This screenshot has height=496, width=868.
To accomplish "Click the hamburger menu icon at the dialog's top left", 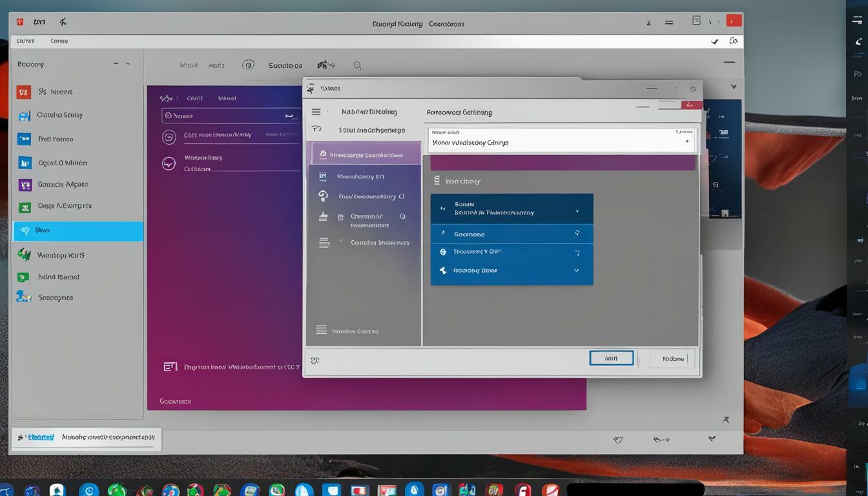I will [316, 112].
